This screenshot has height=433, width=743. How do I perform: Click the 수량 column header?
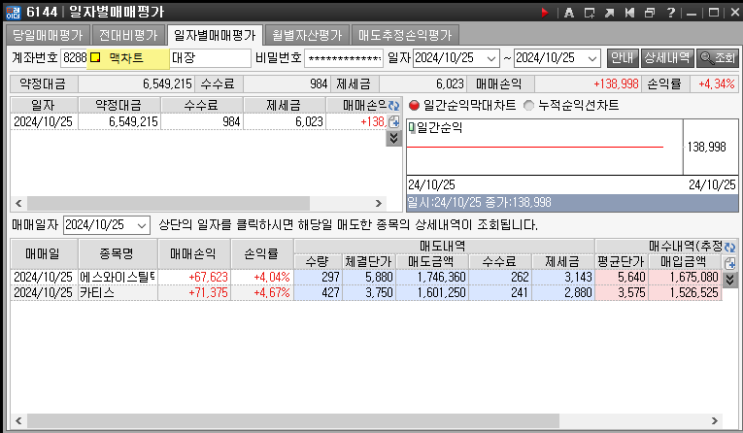coord(317,262)
